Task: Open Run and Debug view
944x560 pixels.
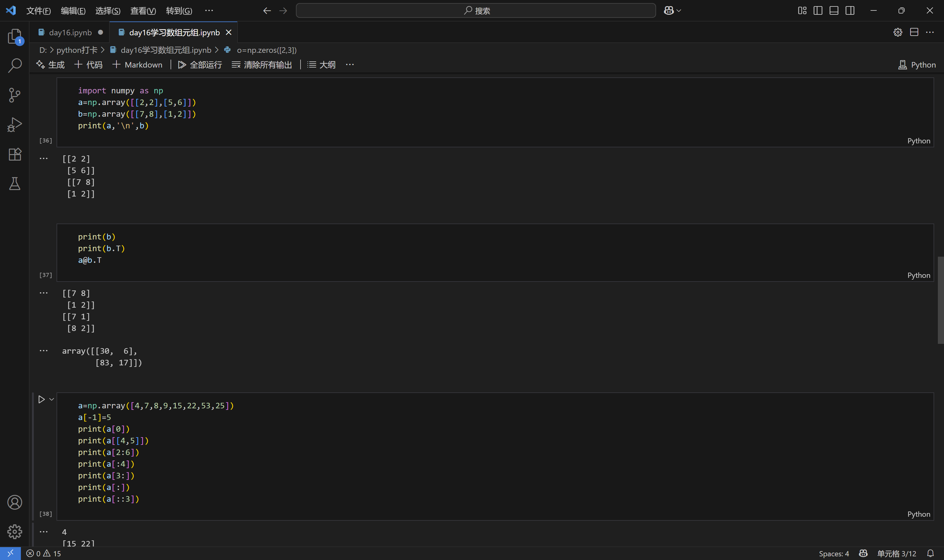Action: point(15,125)
